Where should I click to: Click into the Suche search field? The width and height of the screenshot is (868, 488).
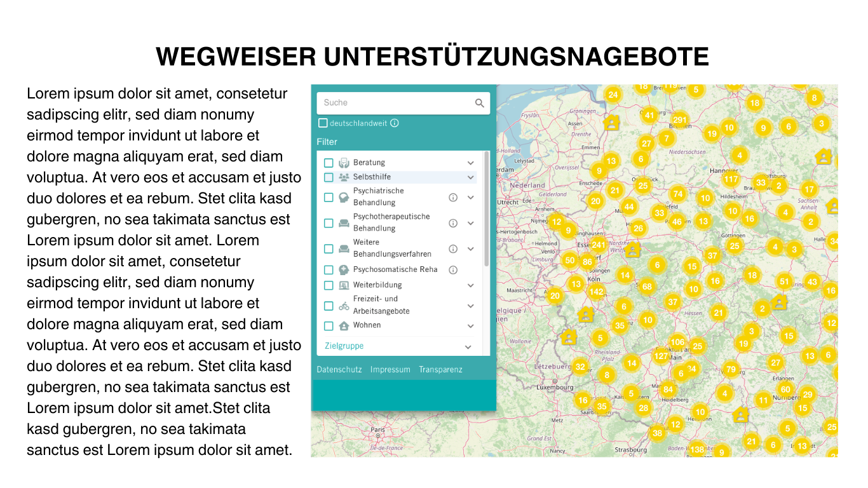(x=395, y=103)
